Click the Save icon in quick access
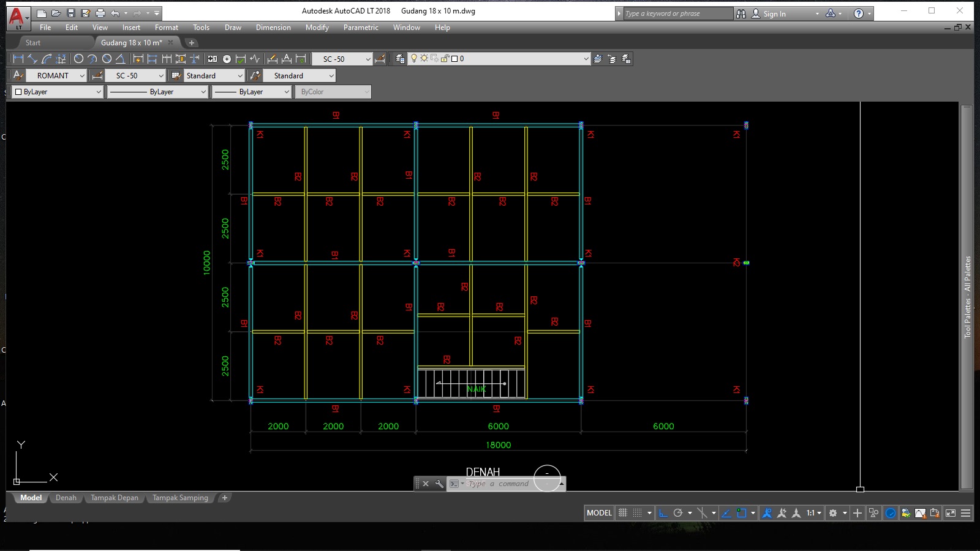 [x=71, y=13]
